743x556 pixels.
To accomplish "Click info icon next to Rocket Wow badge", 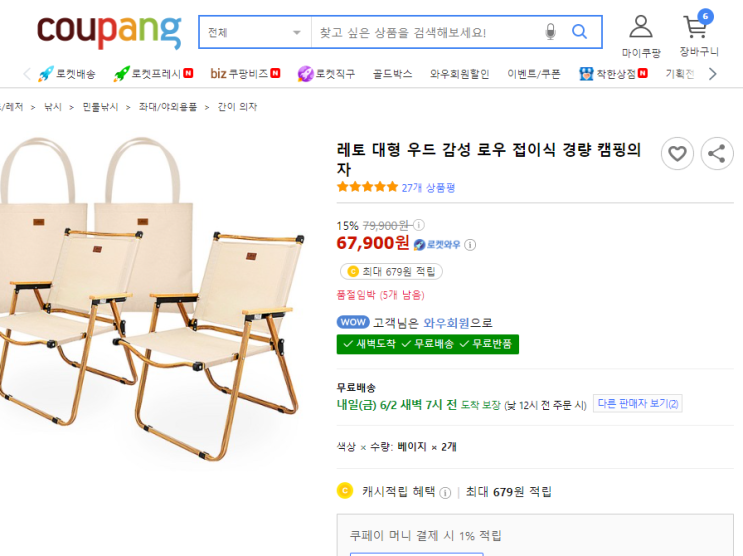I will tap(470, 244).
